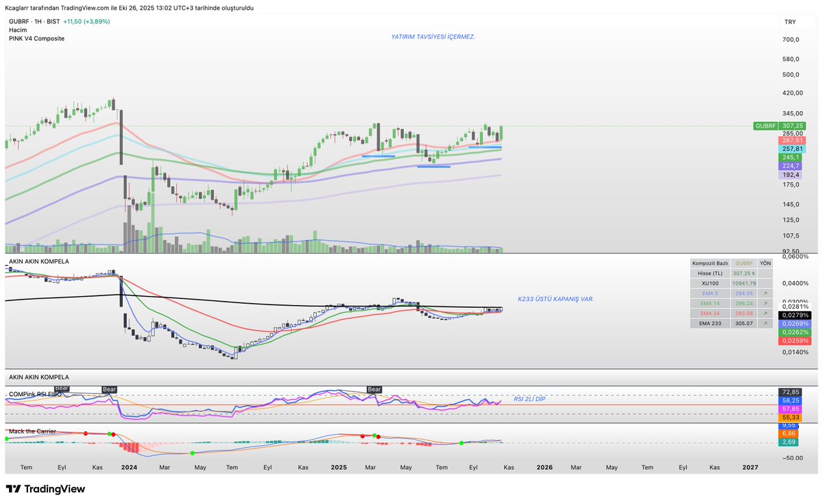Viewport: 823px width, 504px height.
Task: Click the orange 6,86 value tag
Action: coord(789,433)
